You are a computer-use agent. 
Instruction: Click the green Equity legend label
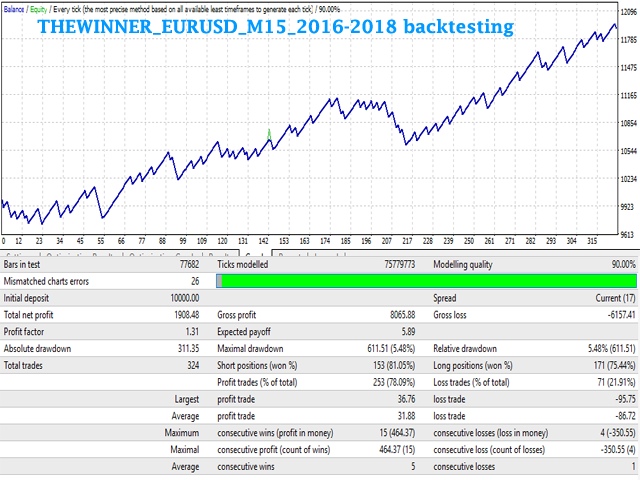pos(38,9)
